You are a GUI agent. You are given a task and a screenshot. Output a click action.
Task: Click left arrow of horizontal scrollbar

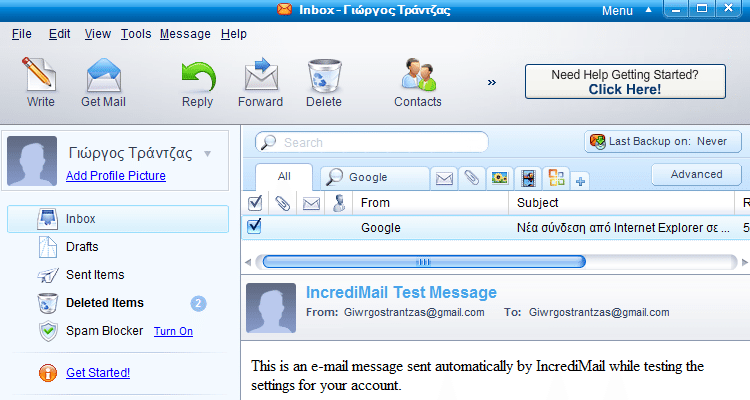pyautogui.click(x=248, y=262)
